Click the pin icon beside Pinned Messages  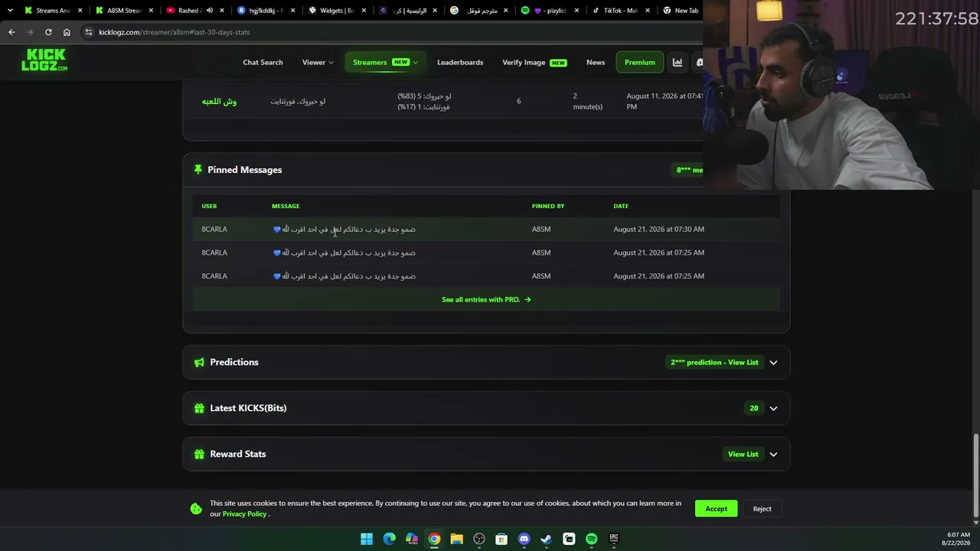(x=198, y=169)
